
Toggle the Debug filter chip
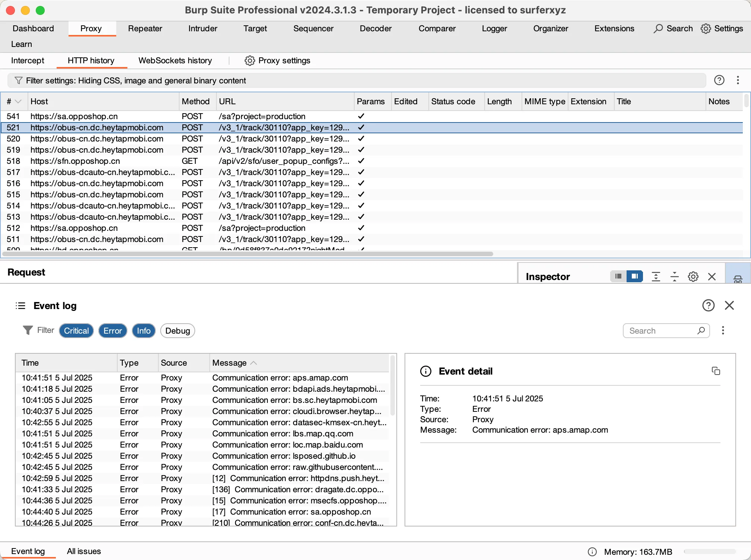[x=178, y=331]
